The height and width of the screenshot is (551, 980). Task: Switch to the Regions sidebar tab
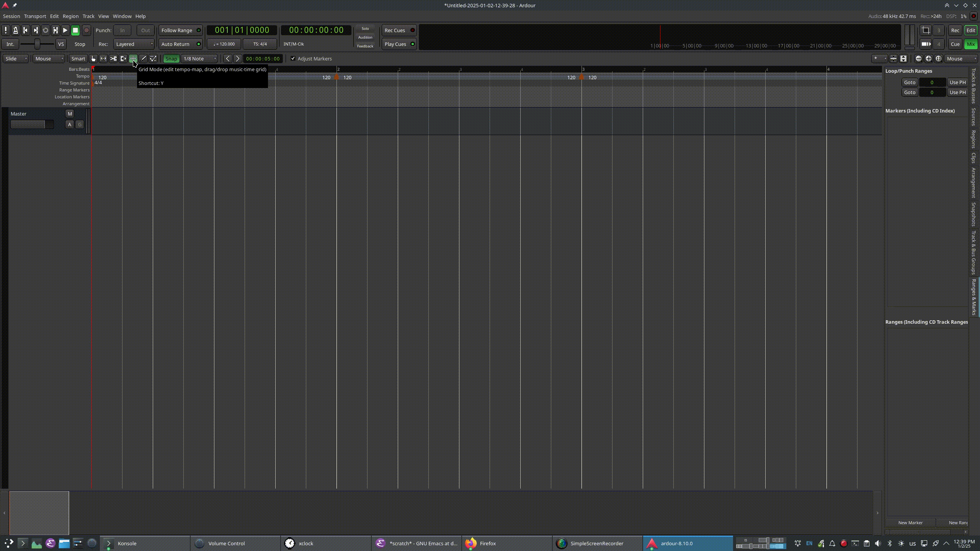pyautogui.click(x=973, y=139)
